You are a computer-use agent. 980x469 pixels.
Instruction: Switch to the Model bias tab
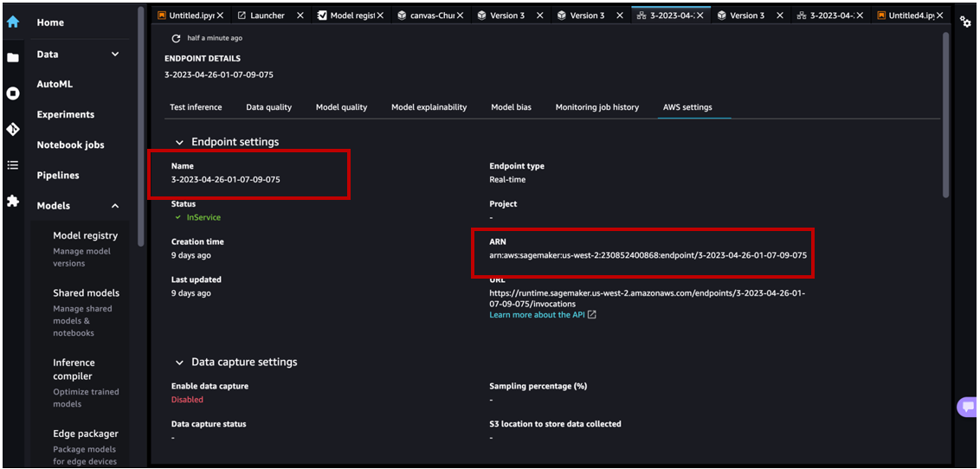click(x=512, y=107)
